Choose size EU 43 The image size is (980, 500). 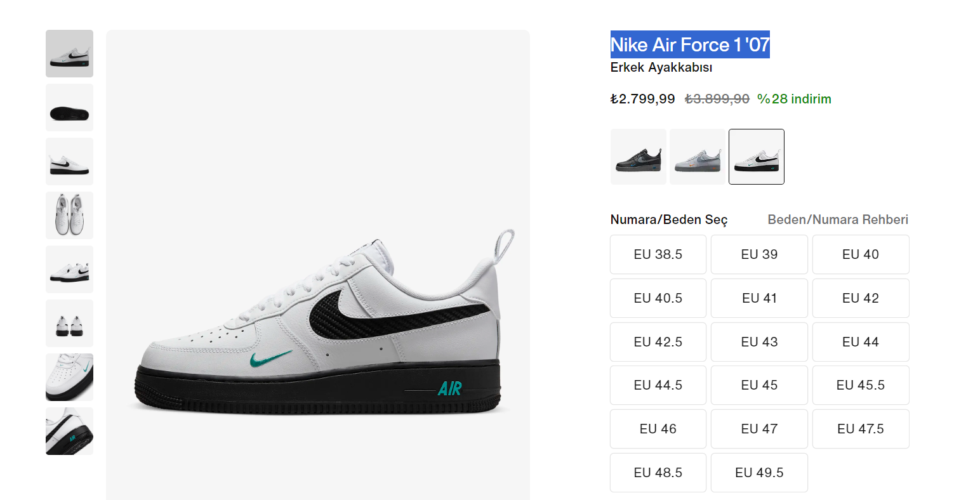tap(759, 342)
